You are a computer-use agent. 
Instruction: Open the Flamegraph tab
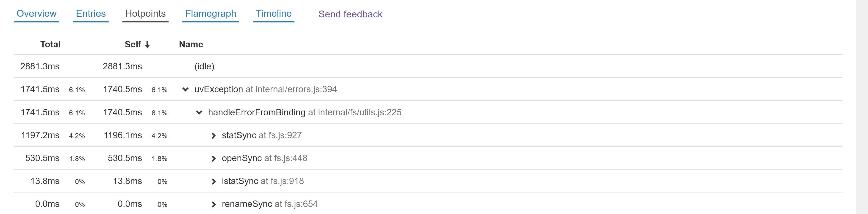[x=211, y=14]
